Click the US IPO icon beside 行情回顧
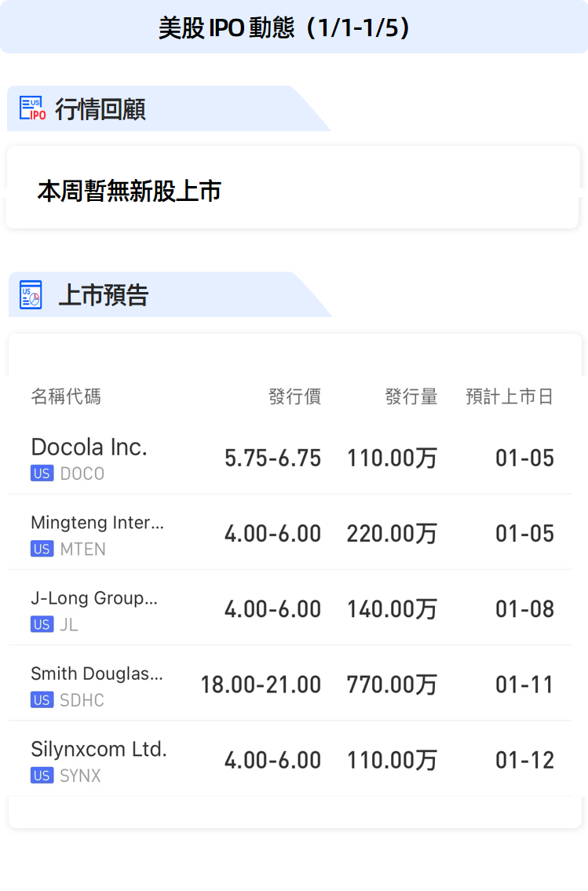This screenshot has width=588, height=891. point(32,109)
